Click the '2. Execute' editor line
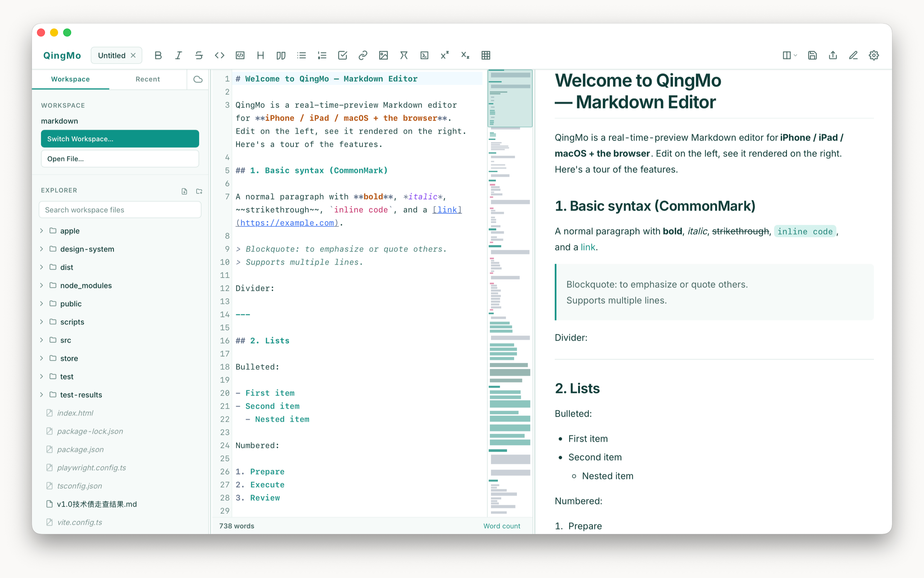The image size is (924, 578). pyautogui.click(x=260, y=485)
